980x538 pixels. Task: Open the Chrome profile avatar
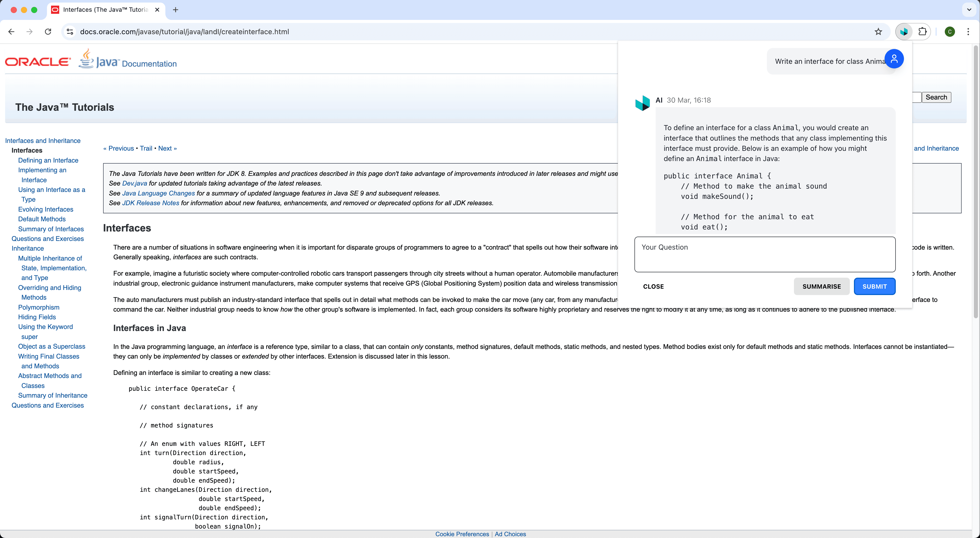tap(950, 32)
